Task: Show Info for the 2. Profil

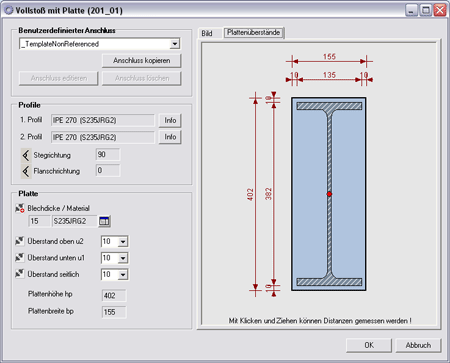Action: [170, 137]
